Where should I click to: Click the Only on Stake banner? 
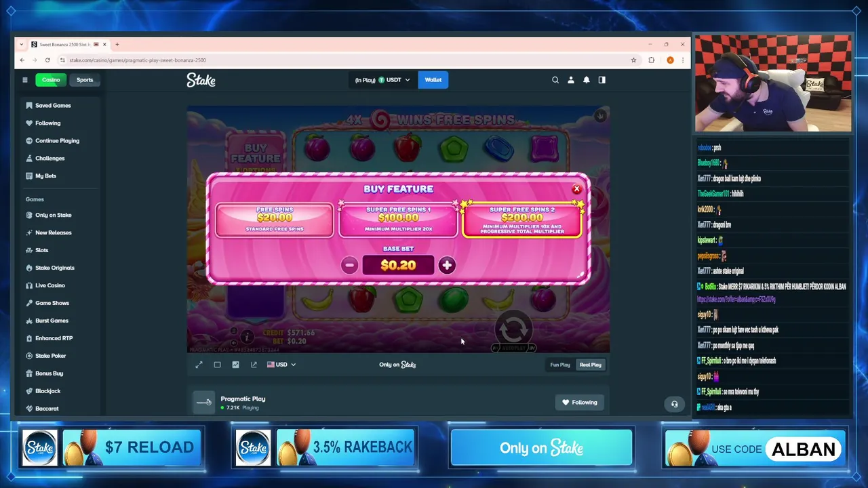tap(541, 447)
